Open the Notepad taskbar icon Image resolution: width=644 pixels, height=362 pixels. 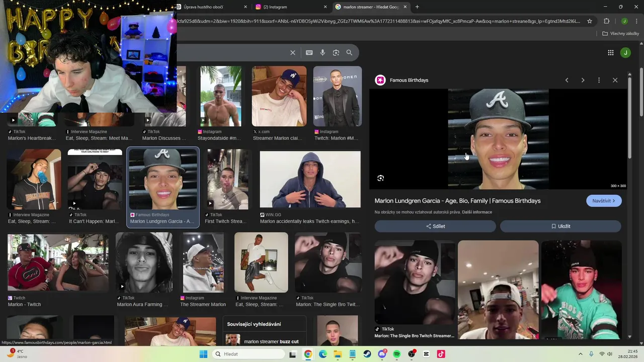click(x=353, y=354)
